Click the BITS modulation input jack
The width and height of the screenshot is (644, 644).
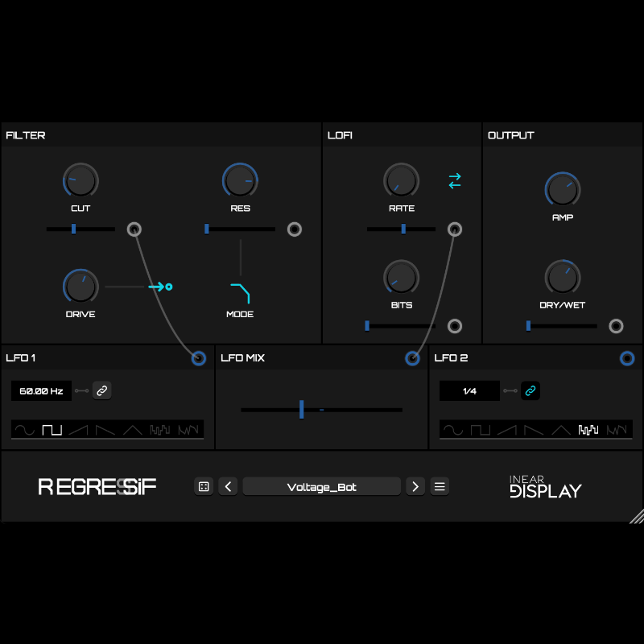tap(455, 326)
